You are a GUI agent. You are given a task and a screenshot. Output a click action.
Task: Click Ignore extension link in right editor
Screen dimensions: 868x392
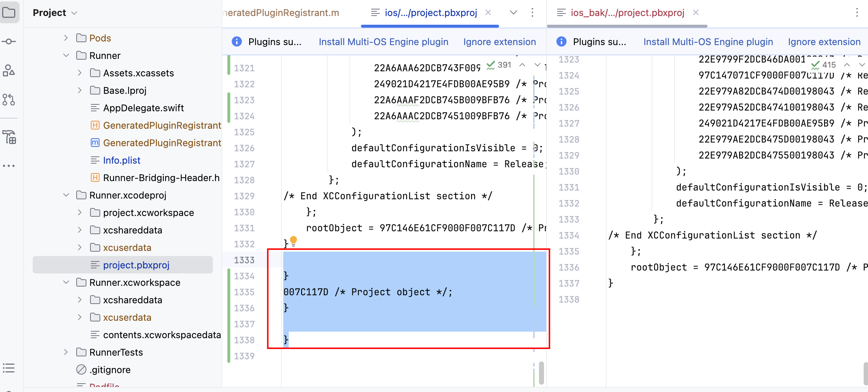pos(824,42)
